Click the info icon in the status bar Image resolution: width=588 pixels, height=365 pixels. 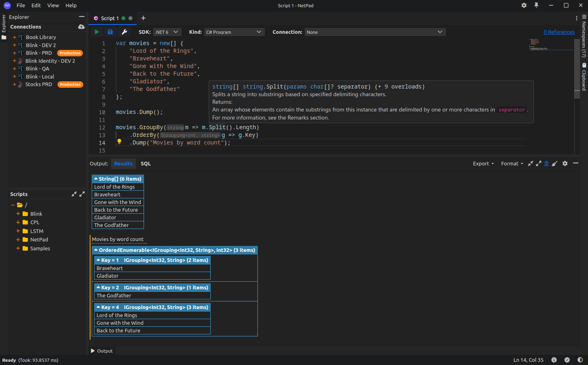coord(554,360)
